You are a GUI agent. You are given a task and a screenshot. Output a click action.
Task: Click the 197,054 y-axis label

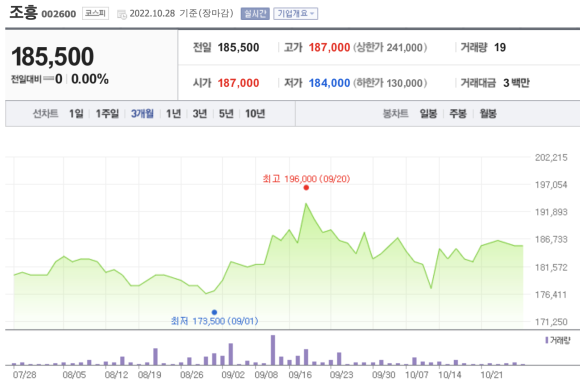point(551,185)
